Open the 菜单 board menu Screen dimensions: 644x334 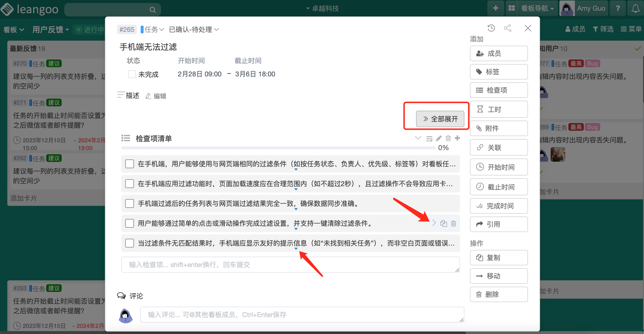(x=631, y=29)
